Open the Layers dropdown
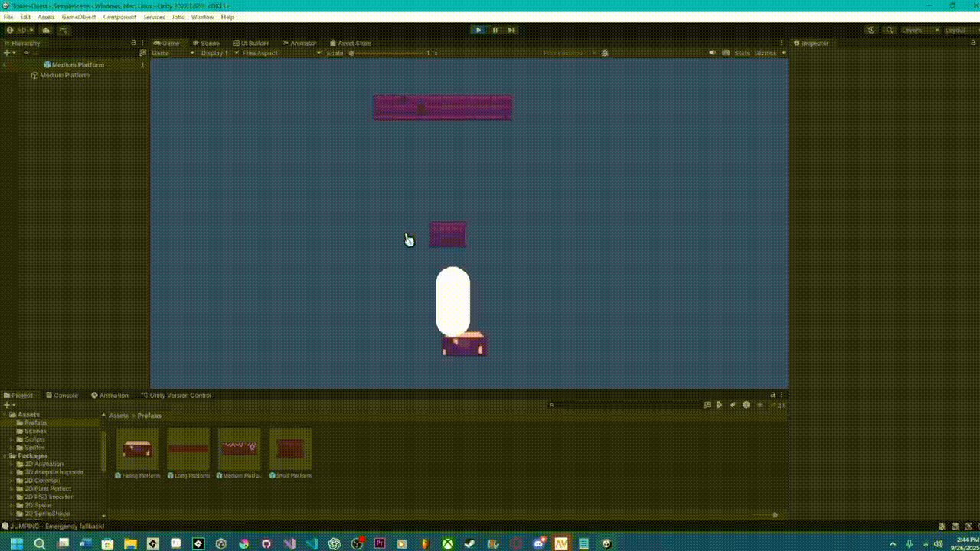980x551 pixels. tap(920, 30)
